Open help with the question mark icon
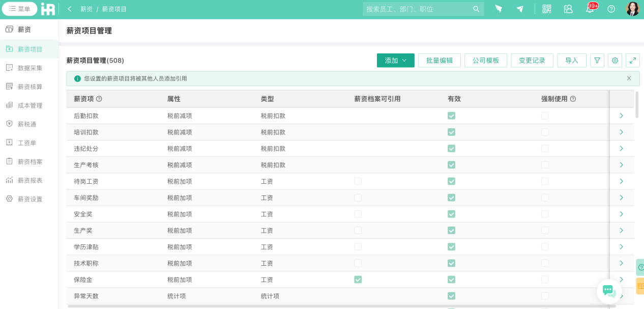The width and height of the screenshot is (644, 309). (611, 9)
